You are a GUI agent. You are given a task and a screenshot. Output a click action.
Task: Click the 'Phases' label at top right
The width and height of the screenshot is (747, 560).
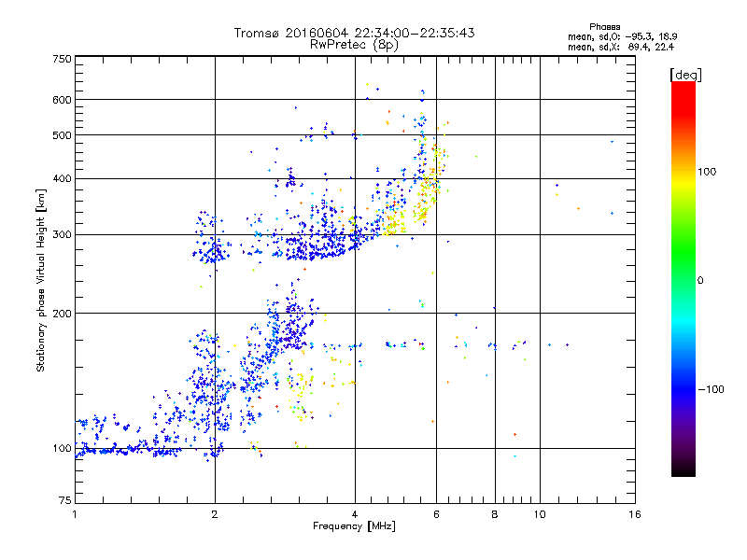click(x=604, y=27)
